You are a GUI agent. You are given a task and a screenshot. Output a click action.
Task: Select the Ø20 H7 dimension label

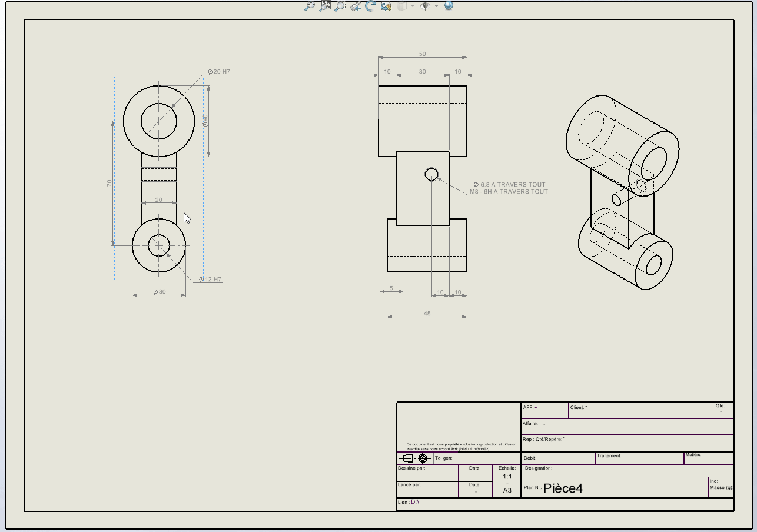(219, 72)
